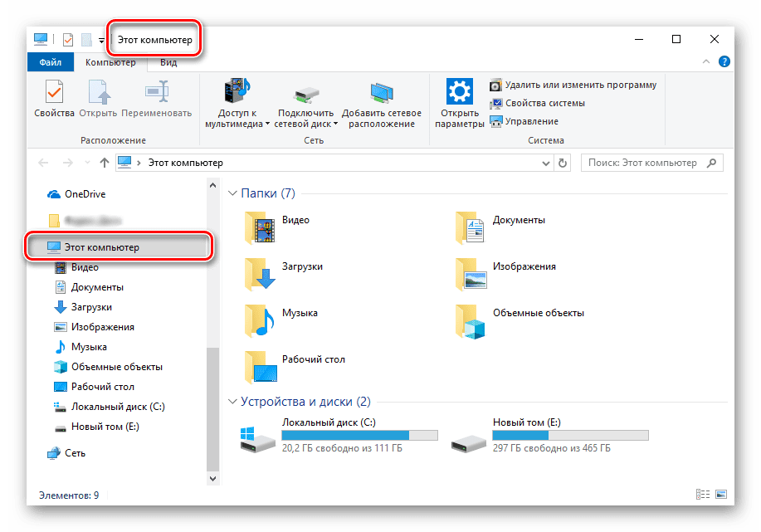
Task: Click Переименовать ribbon button
Action: click(x=156, y=99)
